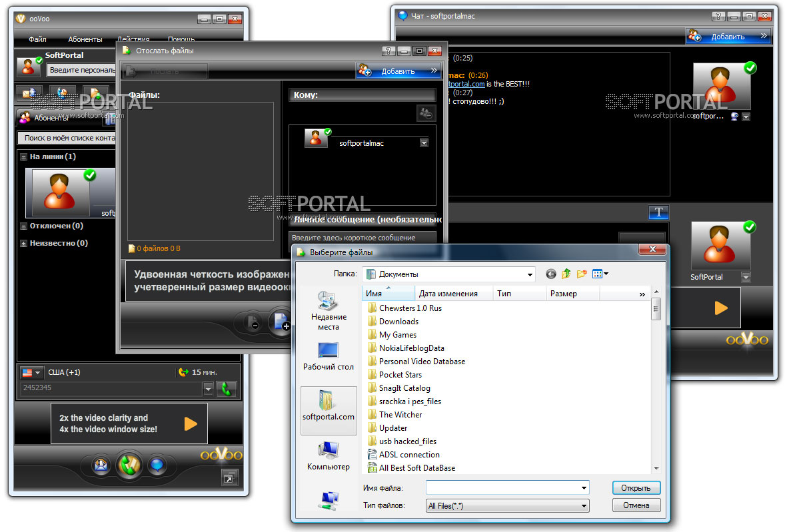
Task: Click the file list vertical scrollbar thumb
Action: click(x=656, y=308)
